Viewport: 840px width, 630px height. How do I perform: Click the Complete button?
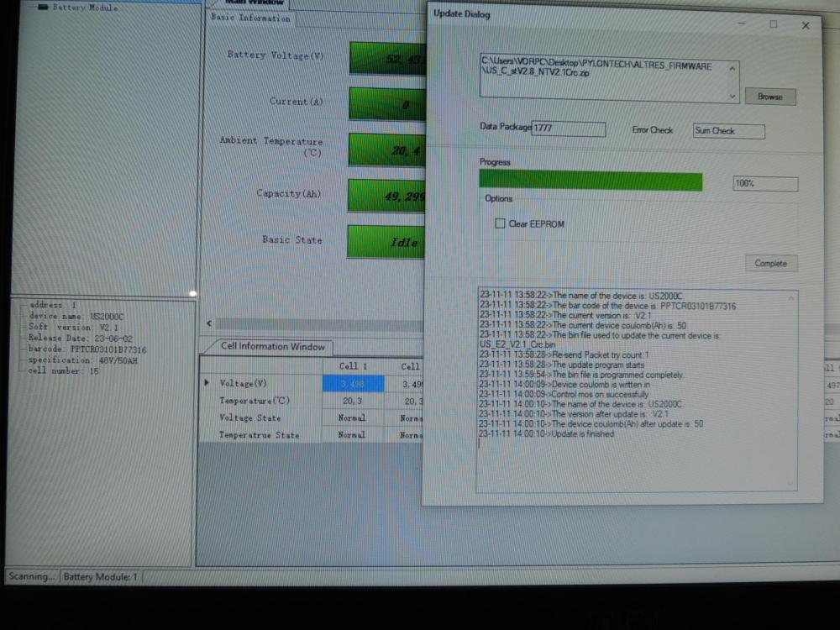771,263
